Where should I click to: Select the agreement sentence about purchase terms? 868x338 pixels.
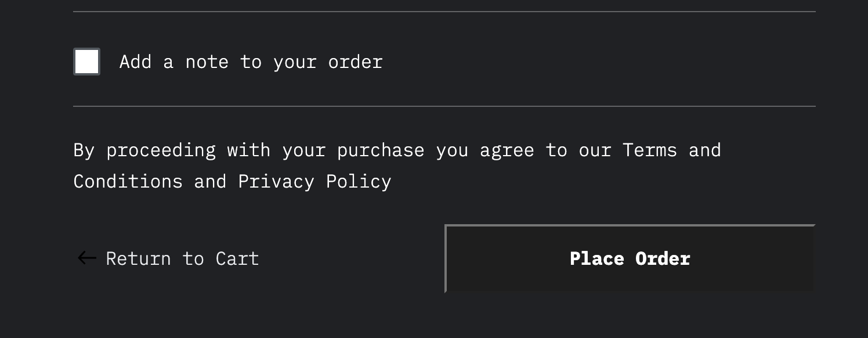point(396,166)
